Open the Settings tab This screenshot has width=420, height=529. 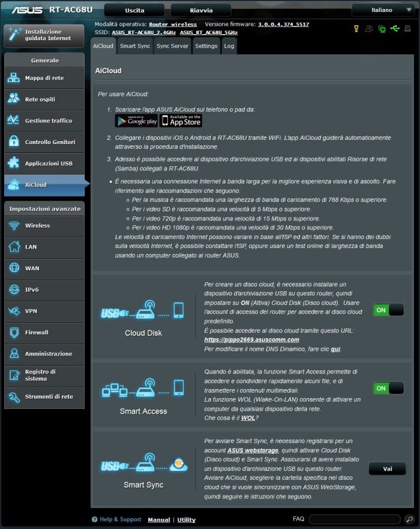206,46
